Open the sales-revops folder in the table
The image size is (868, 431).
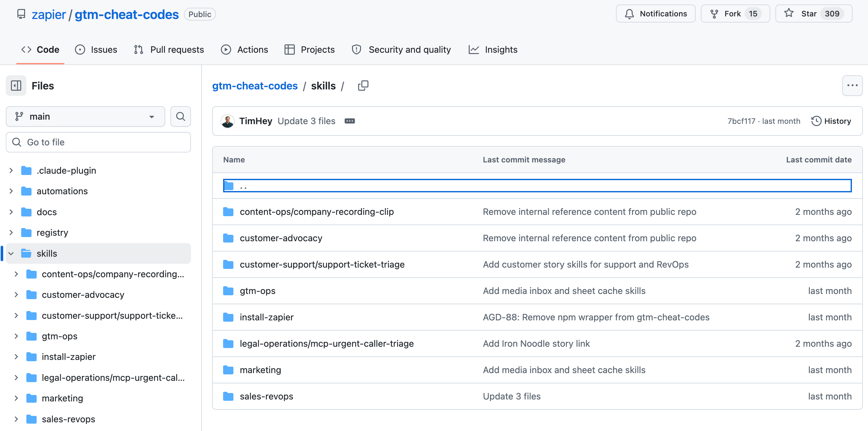click(266, 396)
